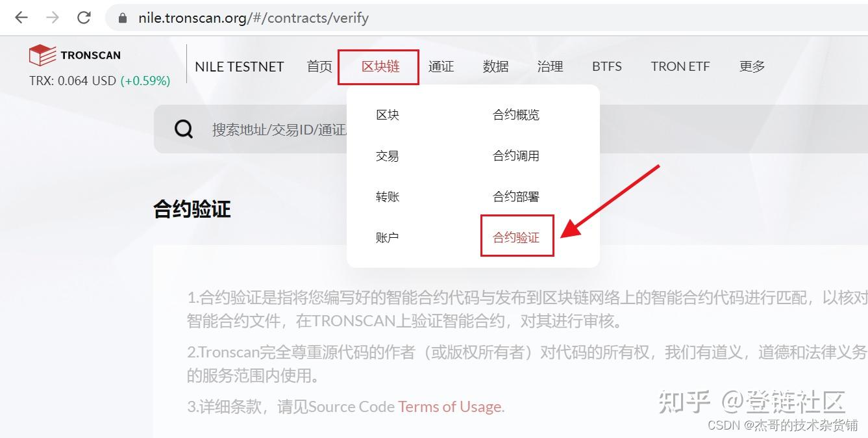Focus the address bar URL
868x438 pixels.
(x=253, y=18)
